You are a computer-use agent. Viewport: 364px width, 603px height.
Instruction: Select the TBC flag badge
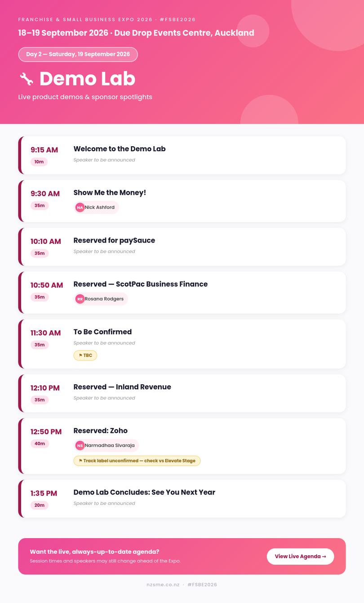click(x=85, y=355)
